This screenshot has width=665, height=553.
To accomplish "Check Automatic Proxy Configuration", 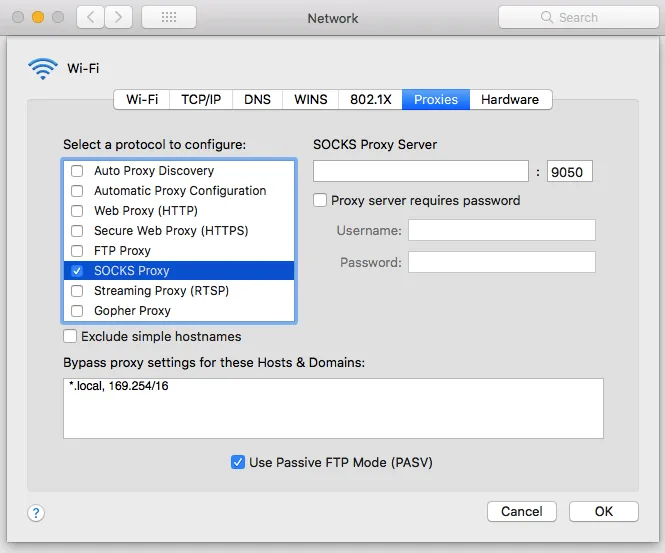I will [77, 191].
